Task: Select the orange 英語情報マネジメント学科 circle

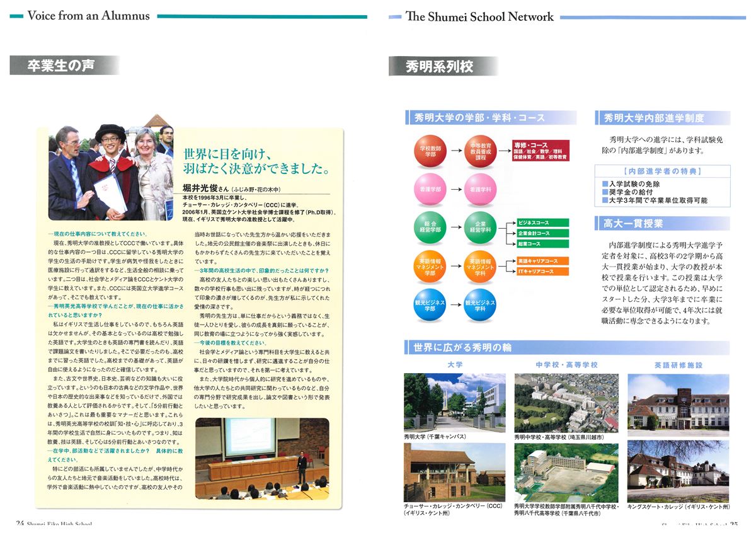Action: coord(481,266)
